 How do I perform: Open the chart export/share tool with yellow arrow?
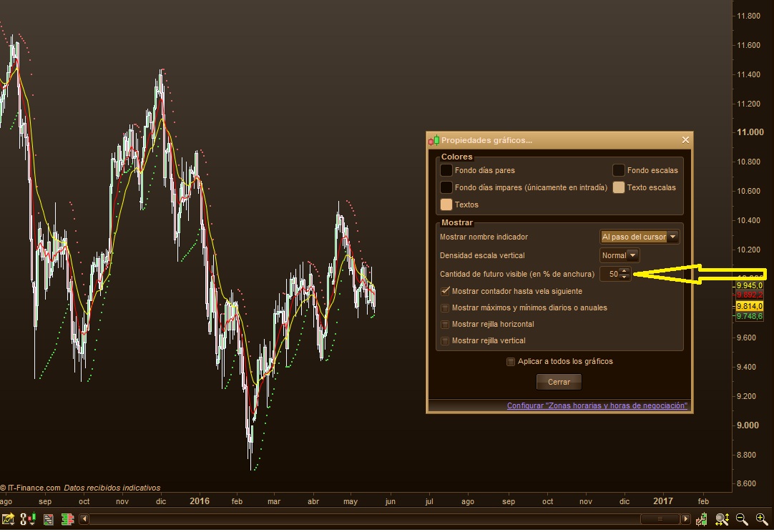click(x=9, y=518)
